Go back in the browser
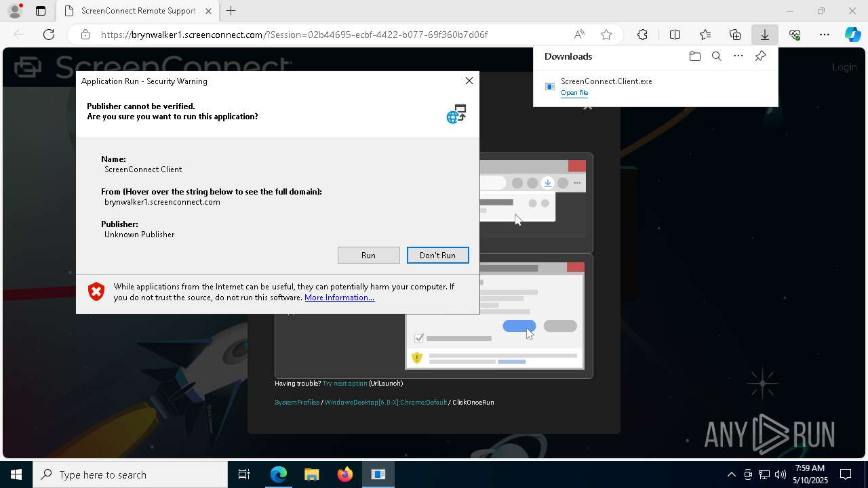This screenshot has height=488, width=868. pos(19,35)
